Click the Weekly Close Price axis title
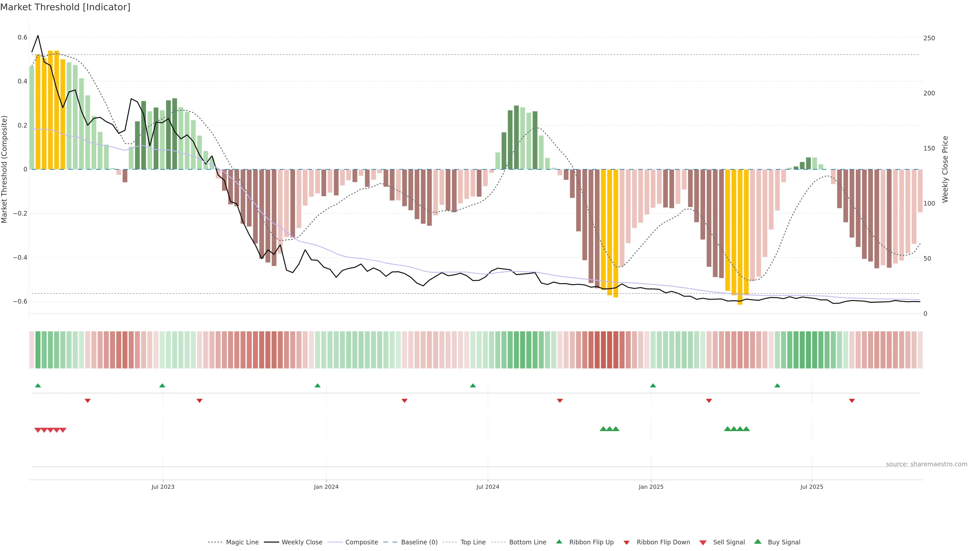 pos(945,169)
